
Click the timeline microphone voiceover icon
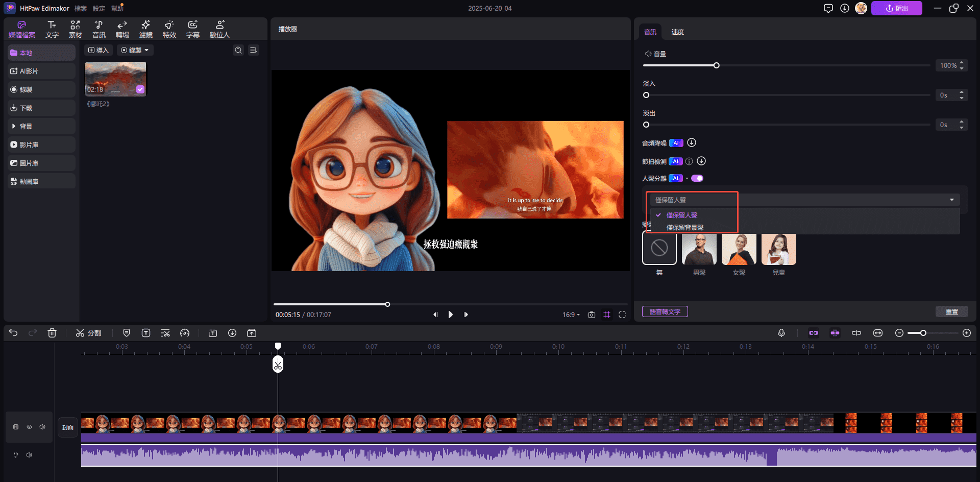[x=781, y=333]
